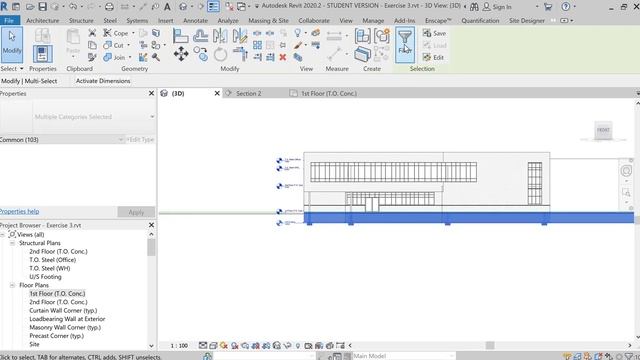Click the ViewCube FRONT face

click(x=603, y=130)
